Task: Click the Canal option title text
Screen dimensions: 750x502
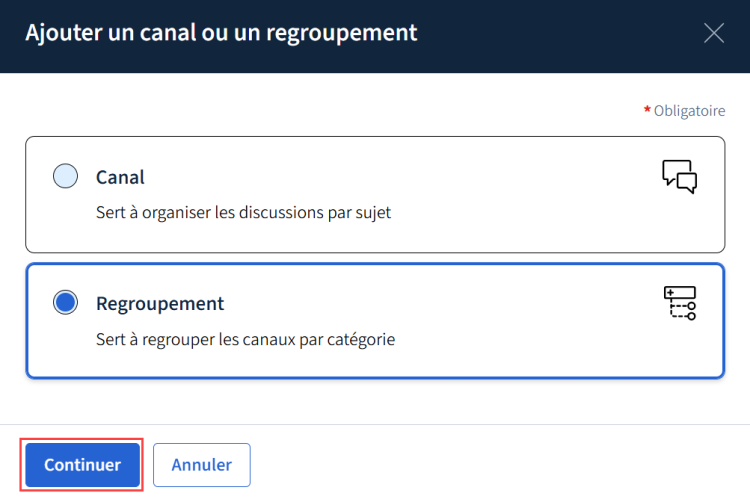Action: pyautogui.click(x=120, y=177)
